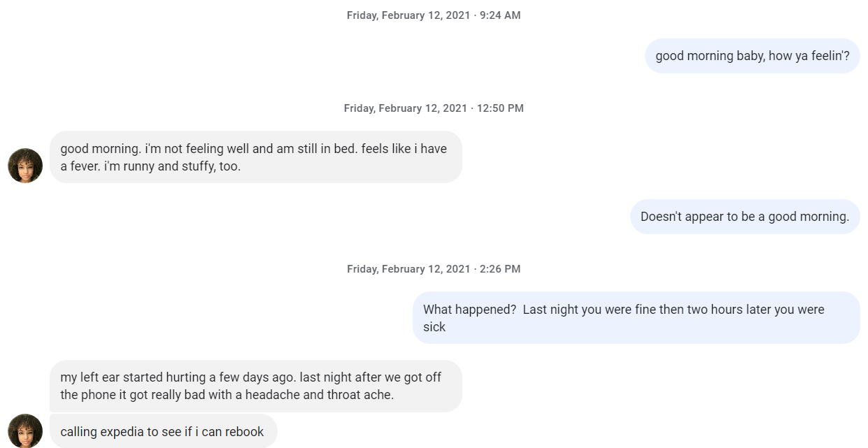
Task: Click the phrase 'throat ache' in her message
Action: (353, 394)
